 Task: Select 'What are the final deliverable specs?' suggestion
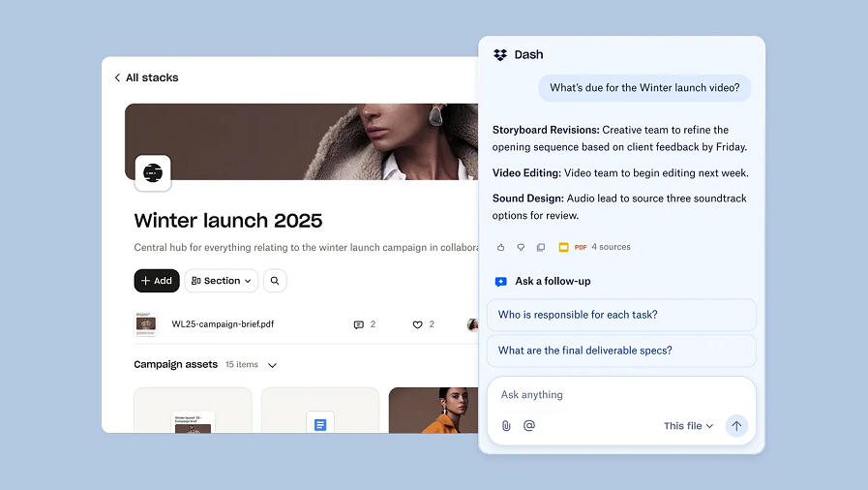click(621, 351)
